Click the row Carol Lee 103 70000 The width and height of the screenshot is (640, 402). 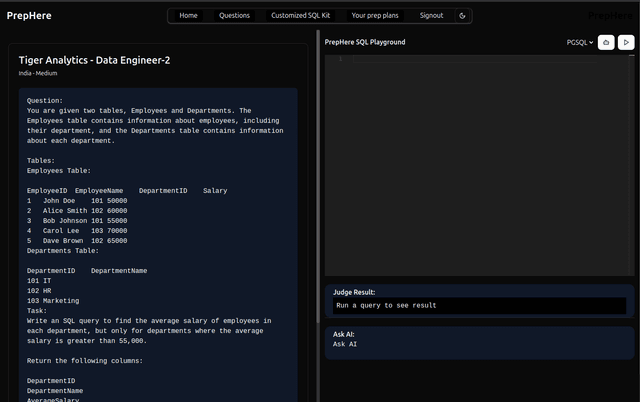pos(77,231)
